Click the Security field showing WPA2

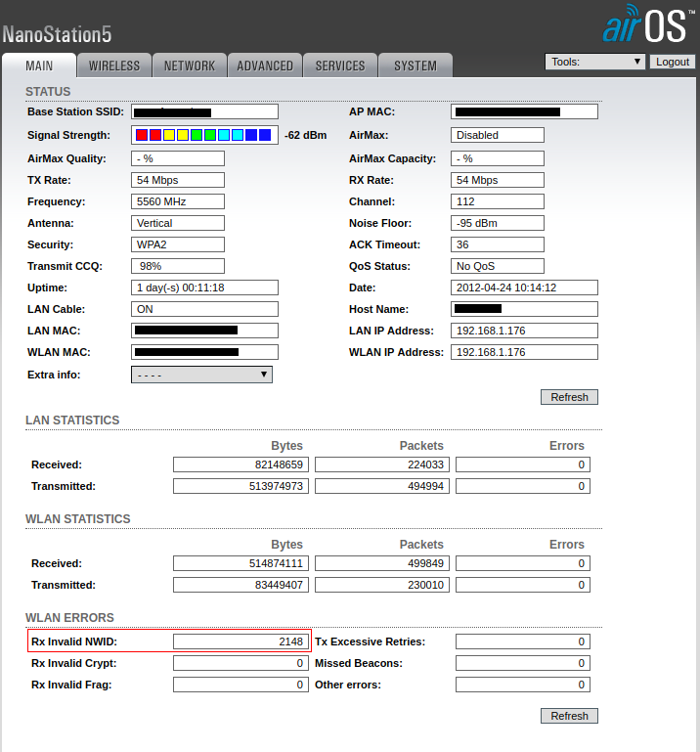(x=177, y=244)
